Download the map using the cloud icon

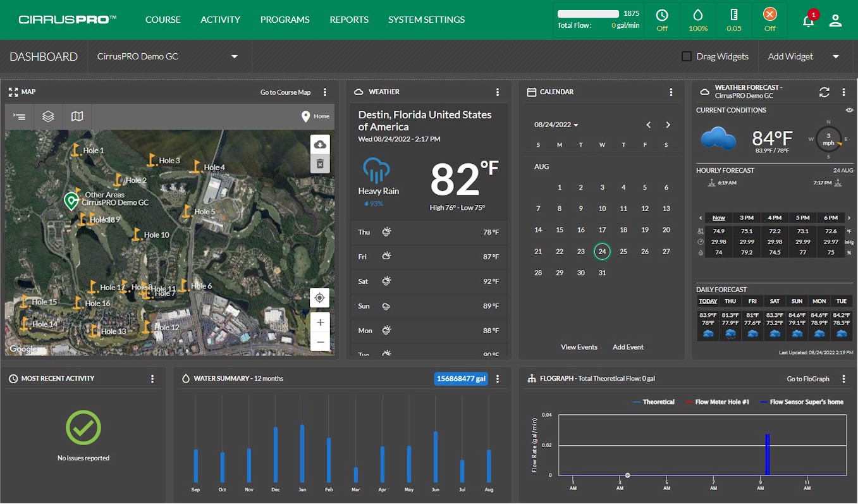(x=320, y=144)
